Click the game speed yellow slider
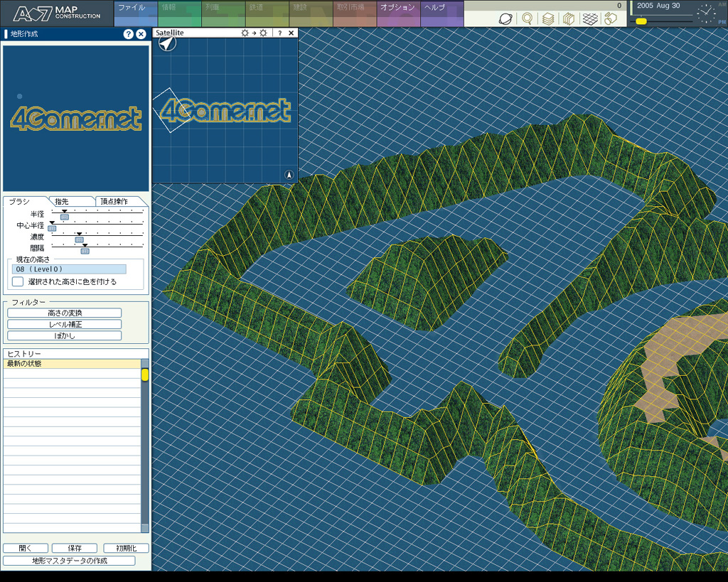This screenshot has height=582, width=728. click(641, 21)
